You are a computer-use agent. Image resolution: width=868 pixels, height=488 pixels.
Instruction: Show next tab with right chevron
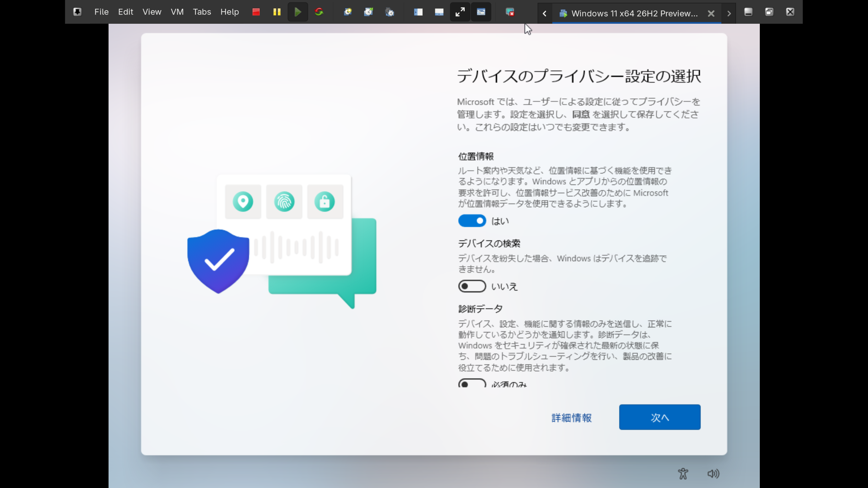[729, 13]
